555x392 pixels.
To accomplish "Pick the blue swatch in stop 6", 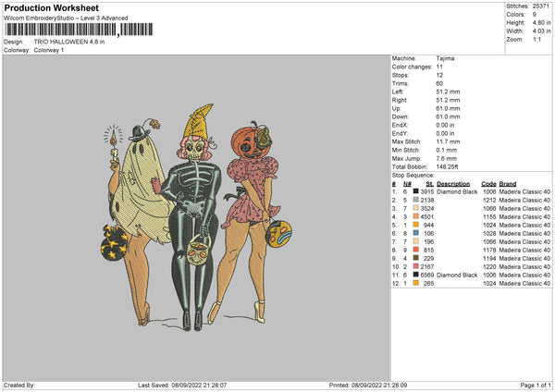I will pyautogui.click(x=414, y=233).
